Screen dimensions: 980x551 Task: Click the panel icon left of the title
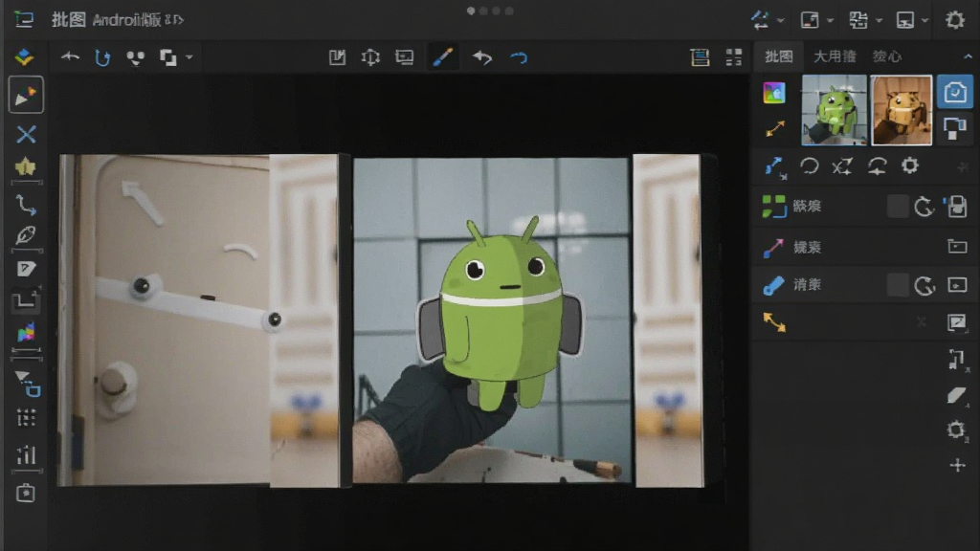[24, 19]
